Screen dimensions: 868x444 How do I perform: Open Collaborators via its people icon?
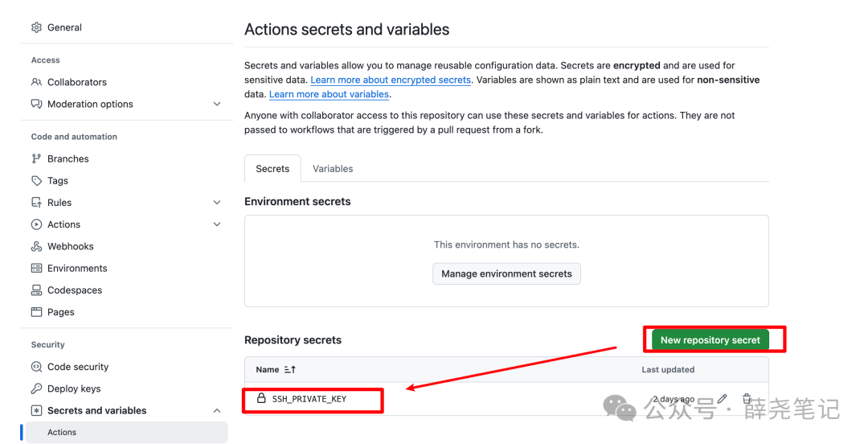pos(36,82)
